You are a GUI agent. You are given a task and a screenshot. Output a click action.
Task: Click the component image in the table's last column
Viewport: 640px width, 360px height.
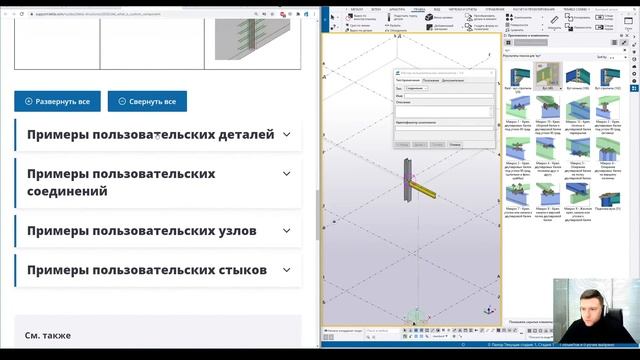[x=253, y=39]
